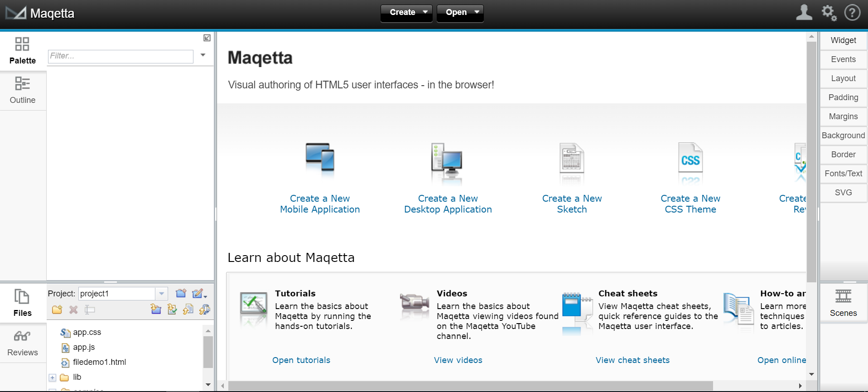This screenshot has height=392, width=868.
Task: Expand the Border properties section
Action: point(843,155)
